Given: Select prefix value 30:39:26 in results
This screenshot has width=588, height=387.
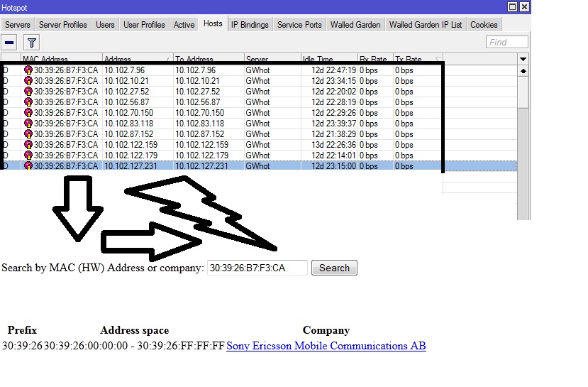Looking at the screenshot, I should 22,346.
